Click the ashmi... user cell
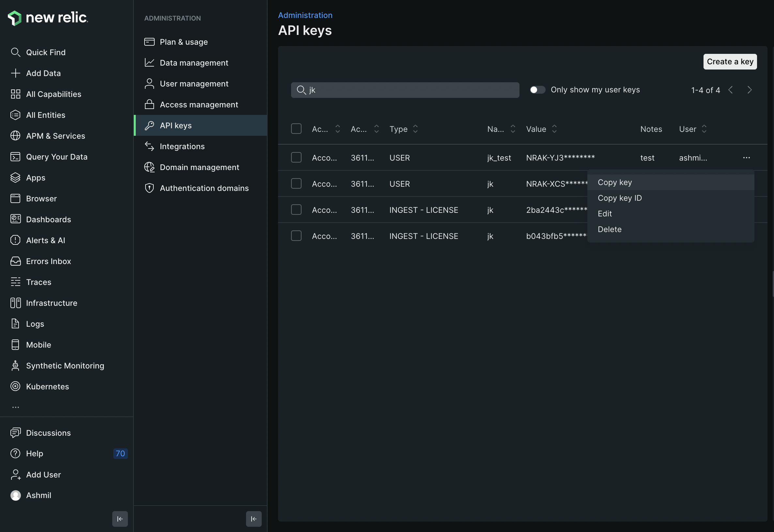The height and width of the screenshot is (532, 774). tap(693, 158)
